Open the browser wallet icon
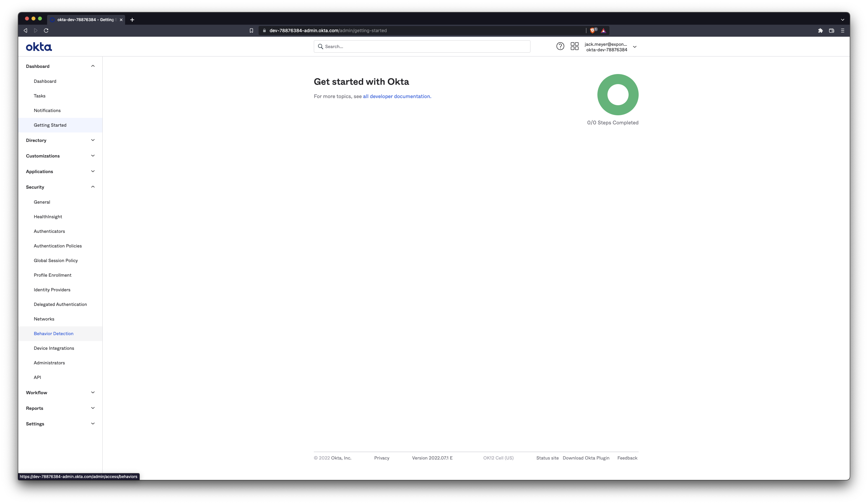The image size is (868, 504). (x=832, y=30)
